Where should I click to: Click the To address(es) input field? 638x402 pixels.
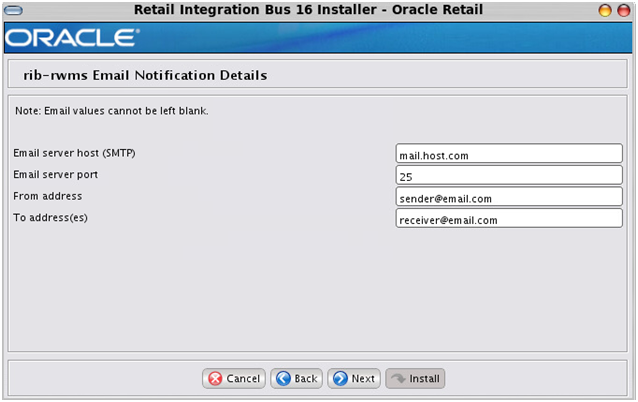(x=509, y=218)
